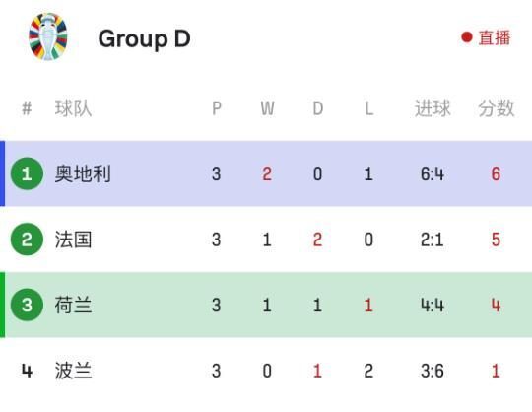Sort by 进球 column header
The height and width of the screenshot is (412, 532).
click(x=432, y=108)
